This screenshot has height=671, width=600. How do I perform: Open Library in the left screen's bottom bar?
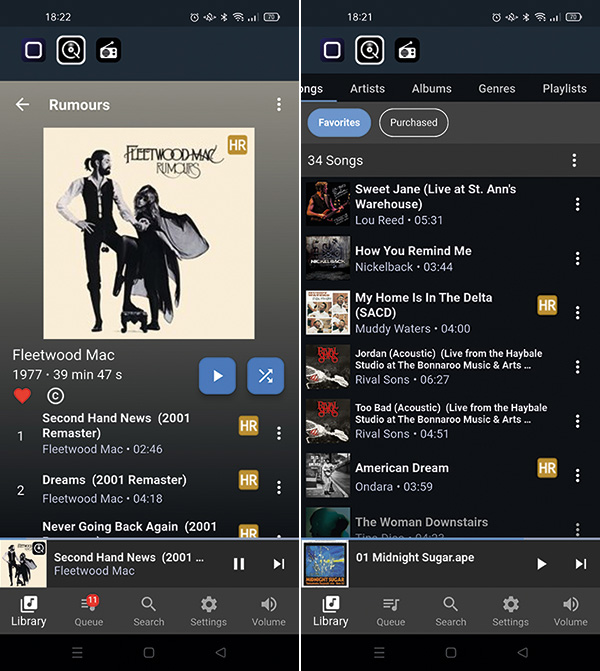29,611
